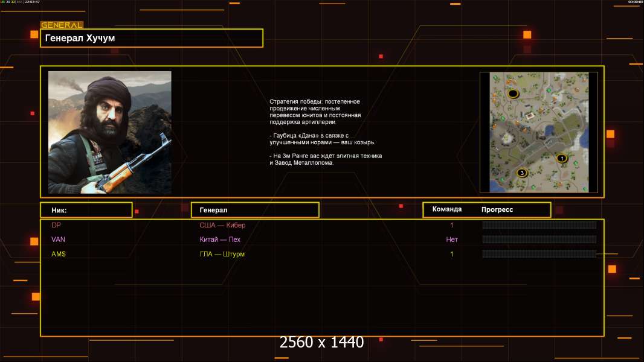Click the blank black start marker on minimap
The width and height of the screenshot is (644, 362).
pos(512,94)
